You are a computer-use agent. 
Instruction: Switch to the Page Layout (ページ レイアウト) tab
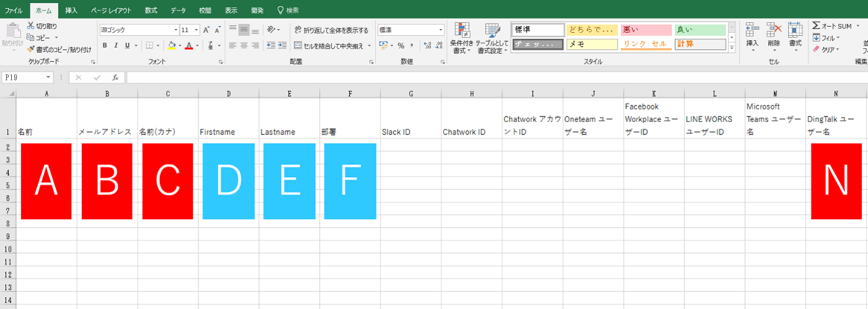(x=111, y=11)
